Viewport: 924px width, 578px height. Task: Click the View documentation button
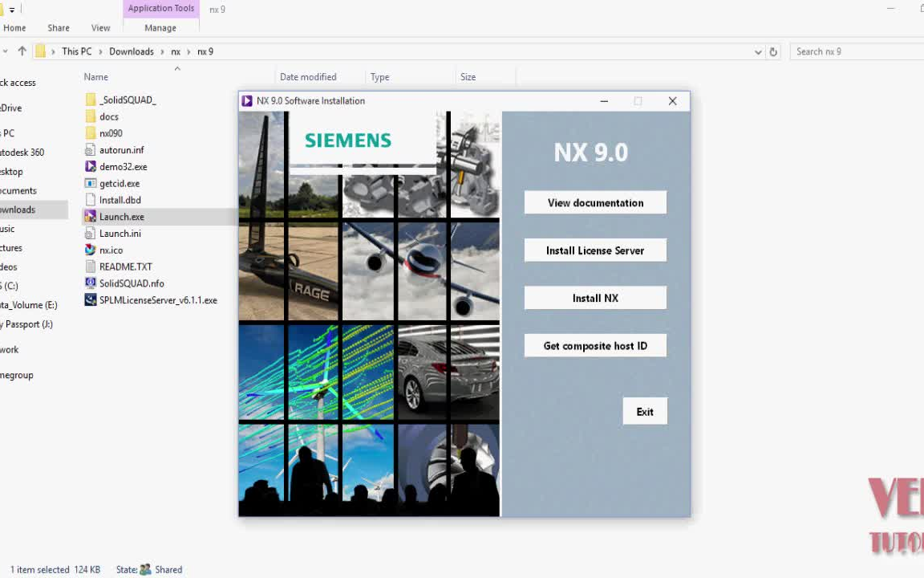coord(595,203)
